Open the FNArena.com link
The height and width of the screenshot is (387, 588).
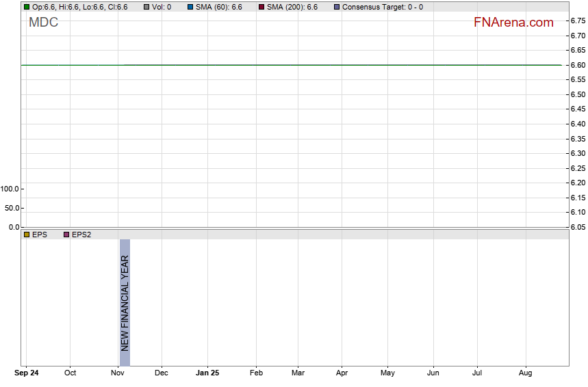click(513, 23)
